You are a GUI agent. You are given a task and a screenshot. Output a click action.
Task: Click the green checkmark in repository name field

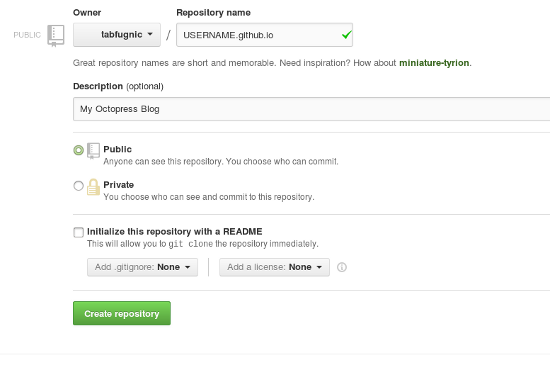pos(347,34)
